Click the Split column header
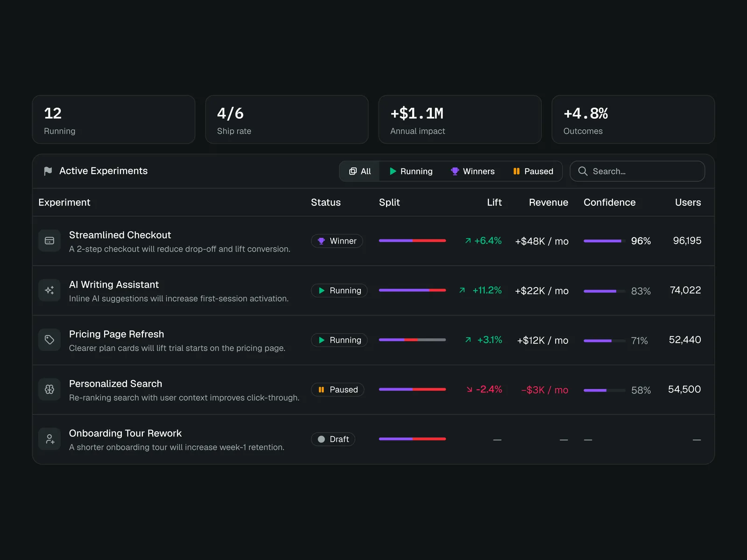Image resolution: width=747 pixels, height=560 pixels. [x=389, y=203]
